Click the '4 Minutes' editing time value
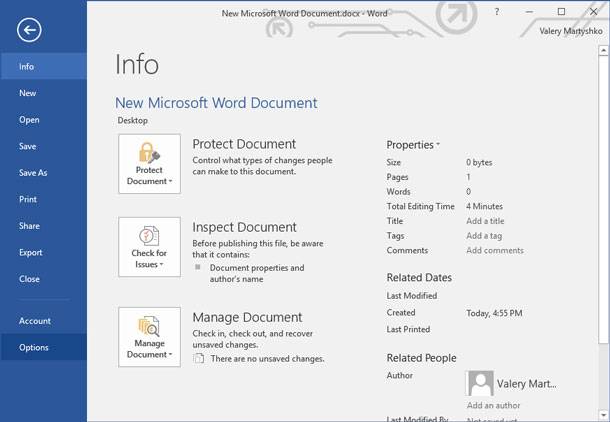This screenshot has width=610, height=422. 484,206
